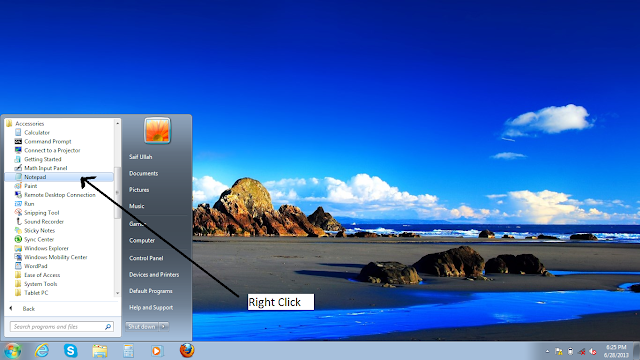Image resolution: width=640 pixels, height=360 pixels.
Task: Click the search magnifier icon in Start menu
Action: [x=108, y=327]
